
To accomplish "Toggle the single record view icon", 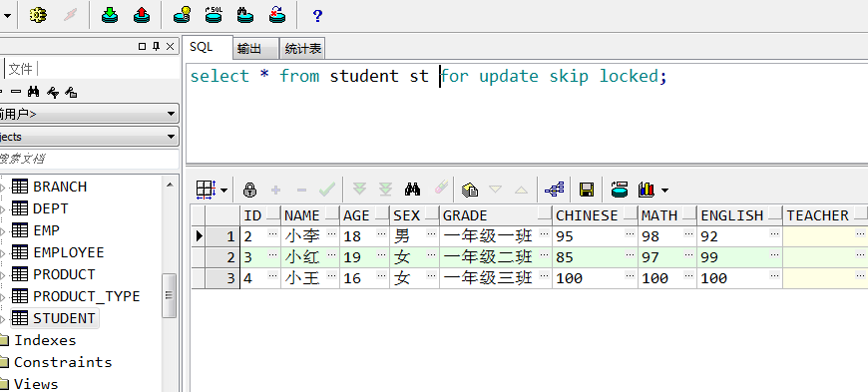I will [470, 190].
